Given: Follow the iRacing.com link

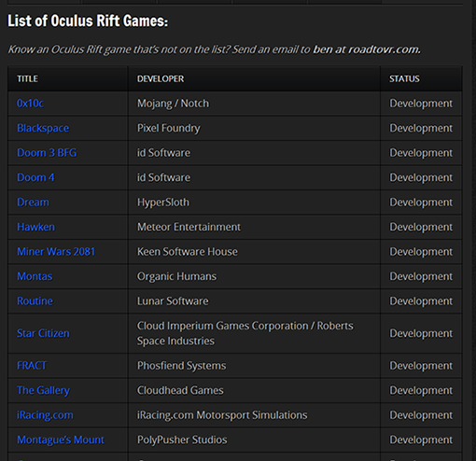Looking at the screenshot, I should click(x=45, y=415).
